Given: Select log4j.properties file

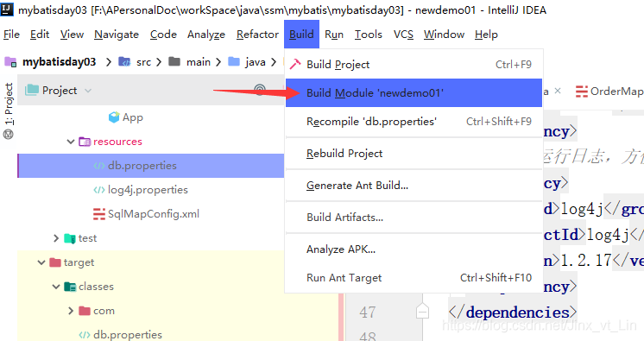Looking at the screenshot, I should click(148, 190).
